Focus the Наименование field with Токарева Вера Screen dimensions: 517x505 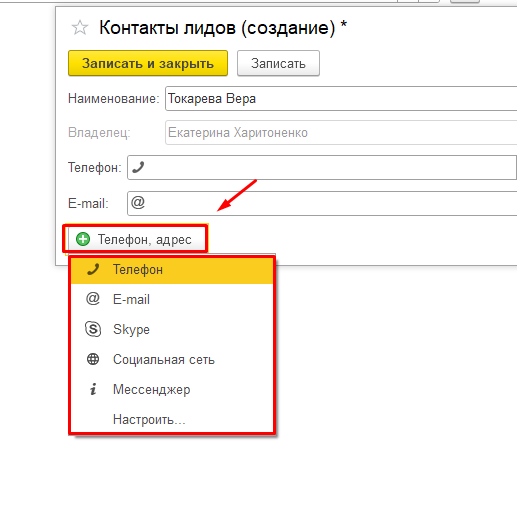[x=341, y=99]
